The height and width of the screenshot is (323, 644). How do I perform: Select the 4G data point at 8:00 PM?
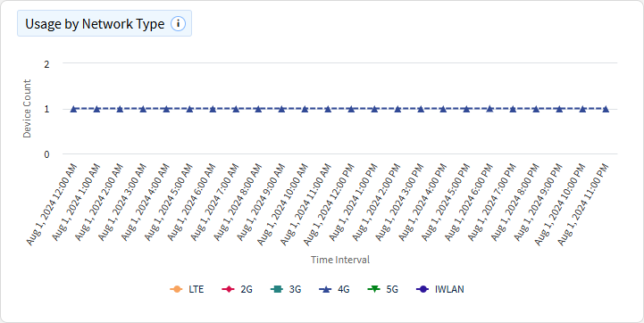537,109
